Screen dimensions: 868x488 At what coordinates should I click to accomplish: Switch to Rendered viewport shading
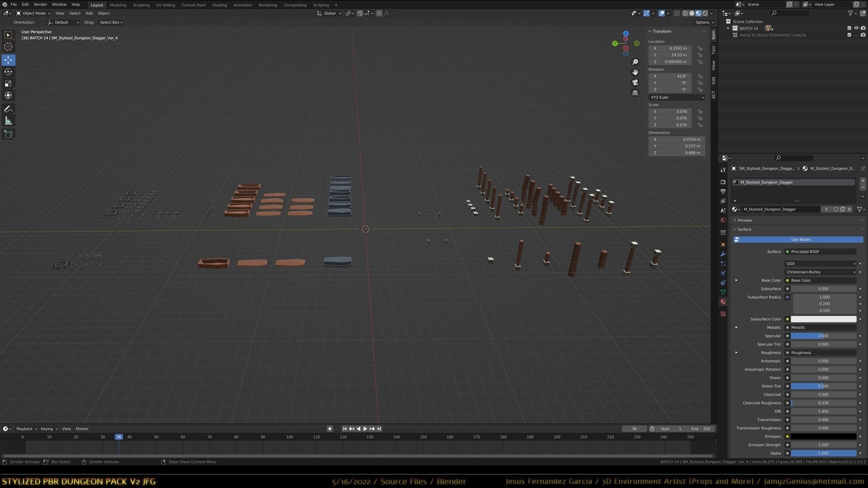(705, 13)
